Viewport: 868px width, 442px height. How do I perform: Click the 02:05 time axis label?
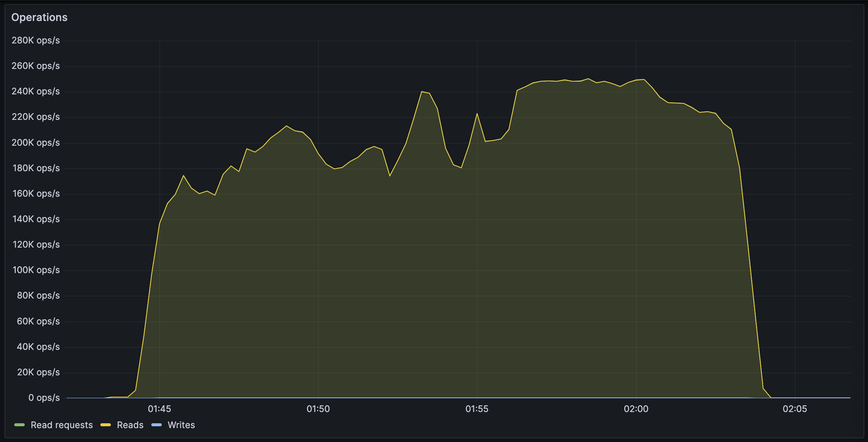795,409
